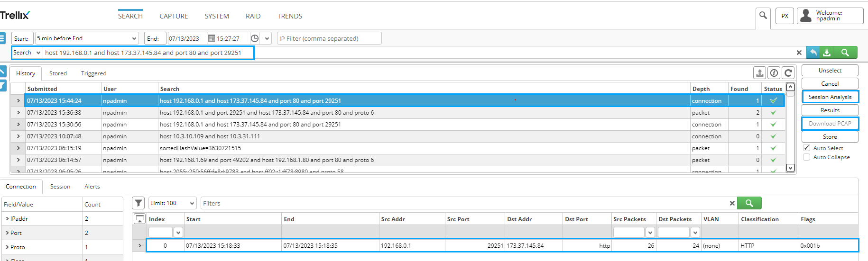Open the CAPTURE top menu
Screen dimensions: 868x261
tap(174, 16)
